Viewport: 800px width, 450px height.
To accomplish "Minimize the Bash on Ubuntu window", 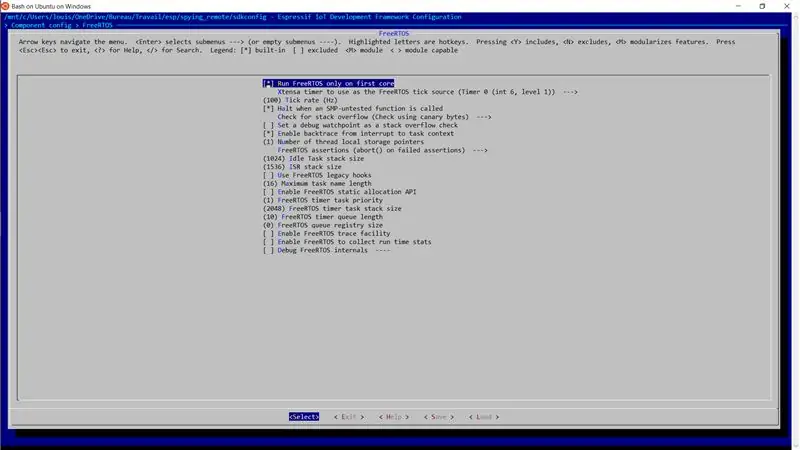I will click(738, 6).
